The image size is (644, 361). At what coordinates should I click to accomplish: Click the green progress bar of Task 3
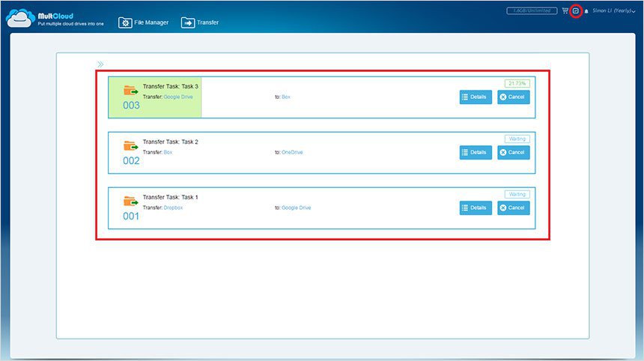click(x=155, y=97)
